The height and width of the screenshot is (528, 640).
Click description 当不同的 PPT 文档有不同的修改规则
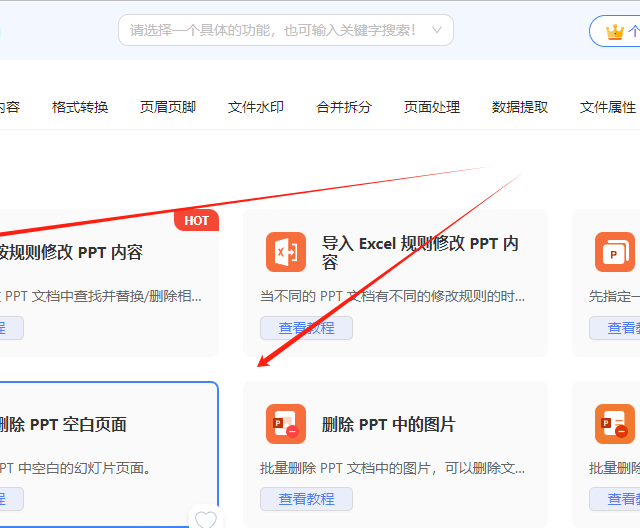click(x=392, y=296)
